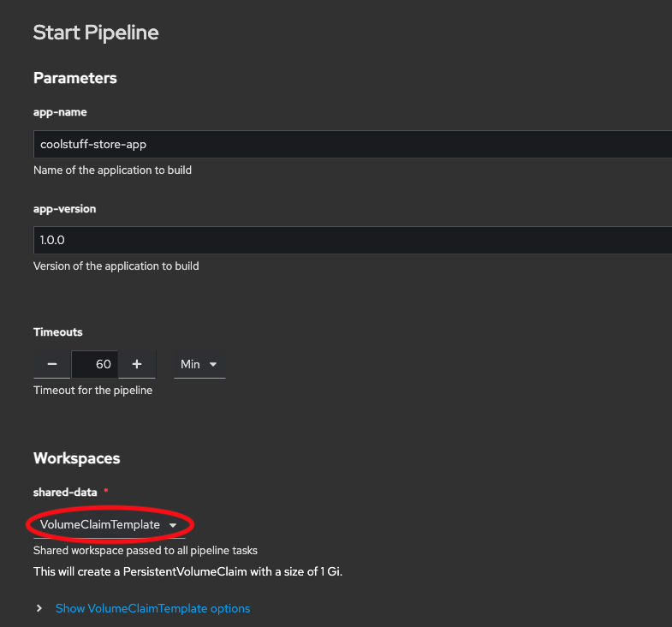Screen dimensions: 672x627
Task: Open the timeout unit Min dropdown
Action: (x=199, y=364)
